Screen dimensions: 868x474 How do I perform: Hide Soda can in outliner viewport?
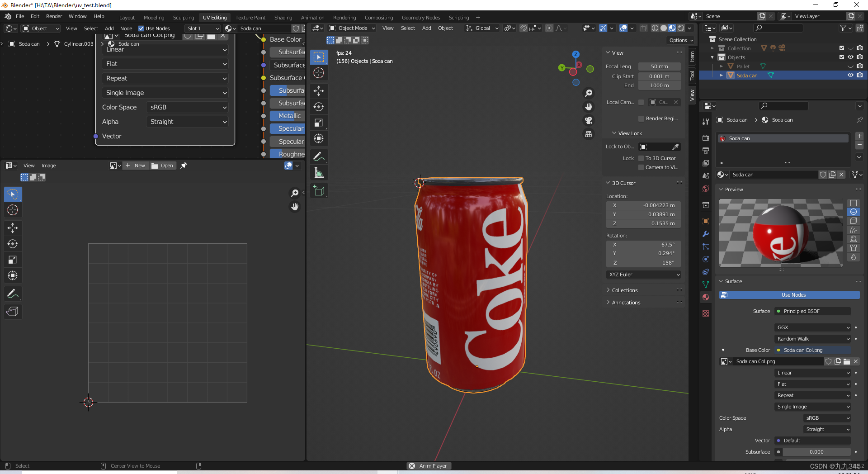pos(850,76)
